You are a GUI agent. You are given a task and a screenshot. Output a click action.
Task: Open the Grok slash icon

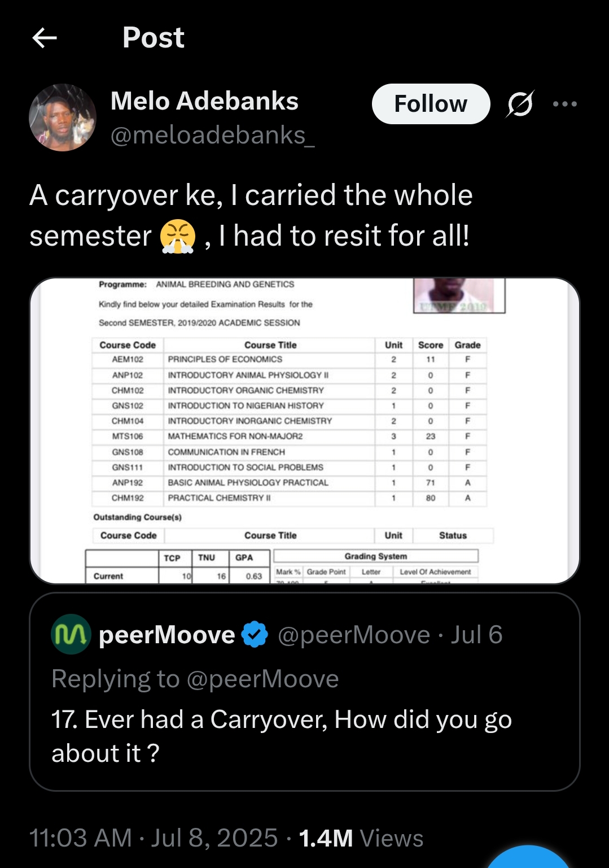tap(520, 104)
